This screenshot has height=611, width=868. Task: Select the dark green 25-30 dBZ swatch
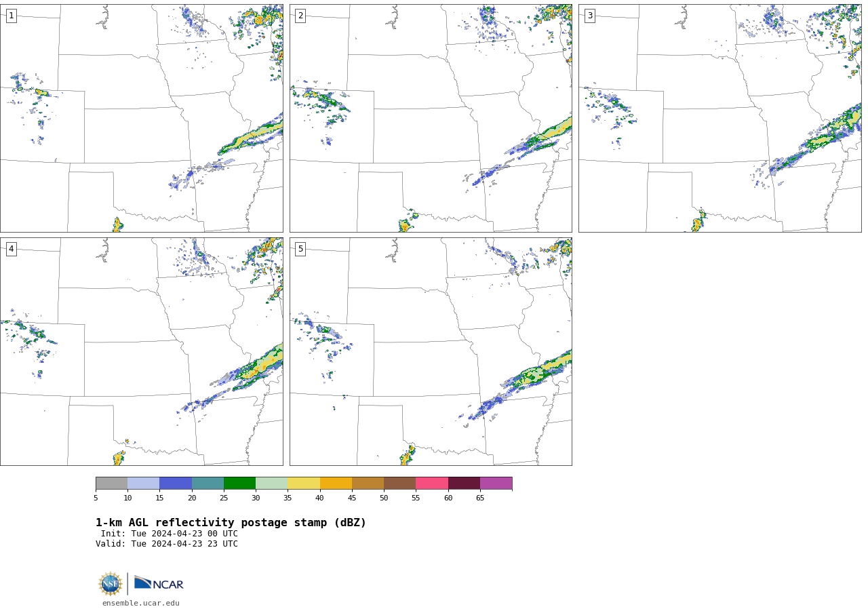(239, 484)
